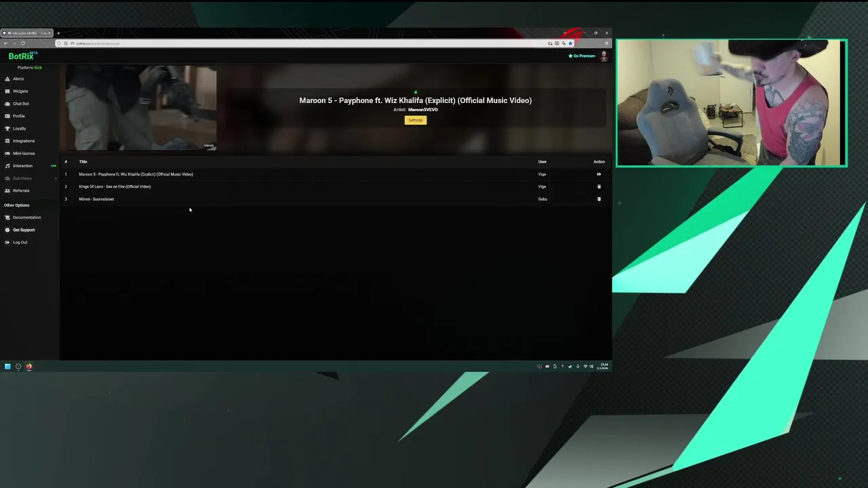
Task: Click the Firefox icon in the taskbar
Action: tap(29, 367)
